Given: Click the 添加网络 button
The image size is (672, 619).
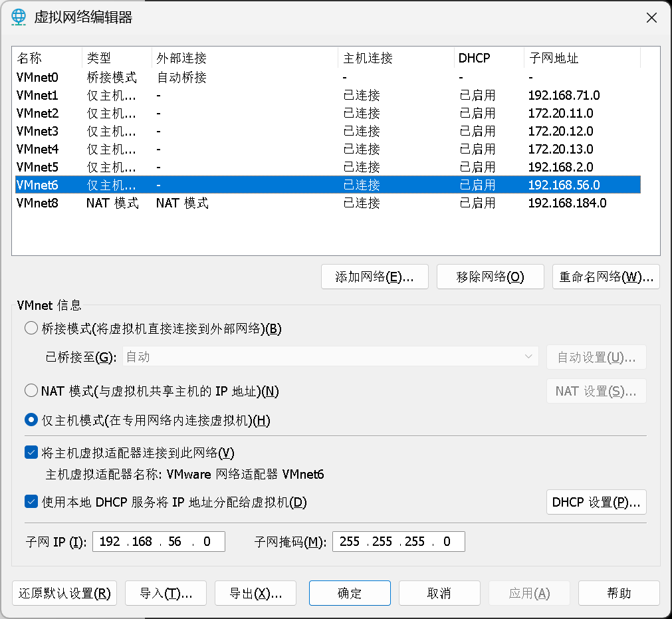Looking at the screenshot, I should click(374, 277).
